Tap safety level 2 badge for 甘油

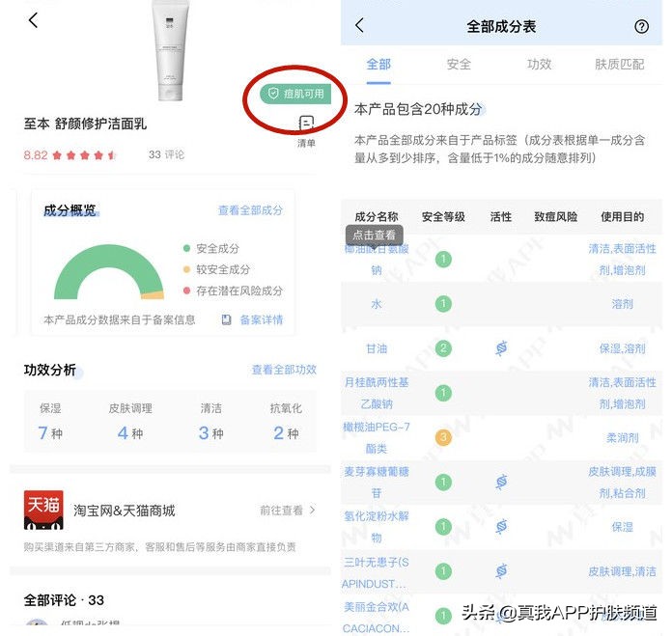443,348
